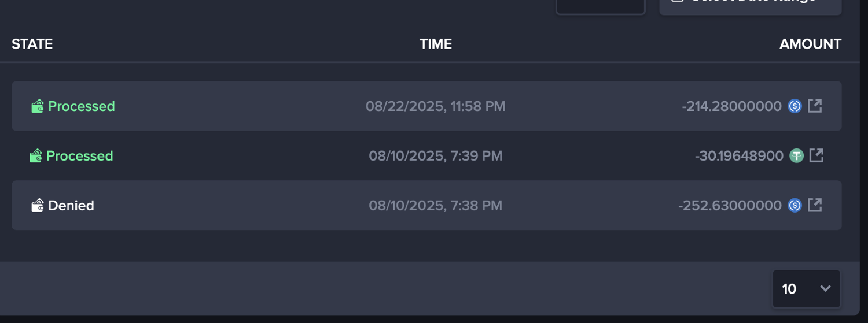Click the green Tether coin icon
The height and width of the screenshot is (323, 868).
pos(797,156)
